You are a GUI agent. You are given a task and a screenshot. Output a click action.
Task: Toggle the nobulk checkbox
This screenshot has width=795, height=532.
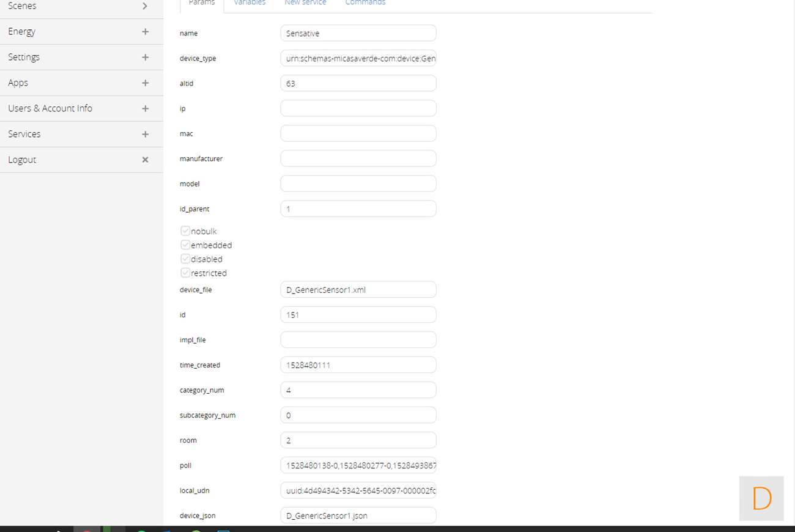pyautogui.click(x=185, y=231)
